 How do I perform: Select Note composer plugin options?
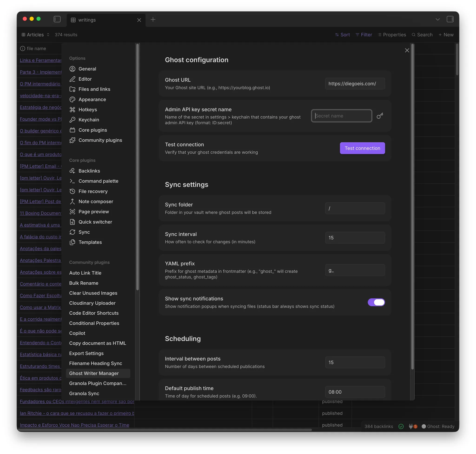98,201
